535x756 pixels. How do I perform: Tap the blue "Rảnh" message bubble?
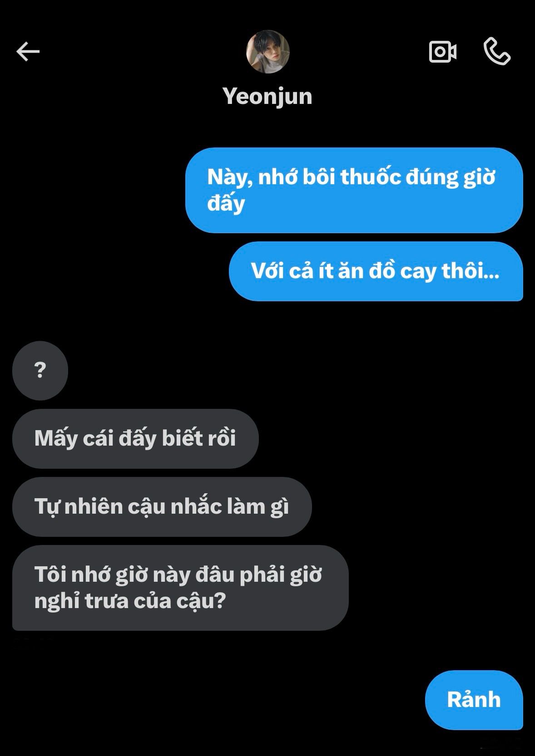(x=474, y=700)
